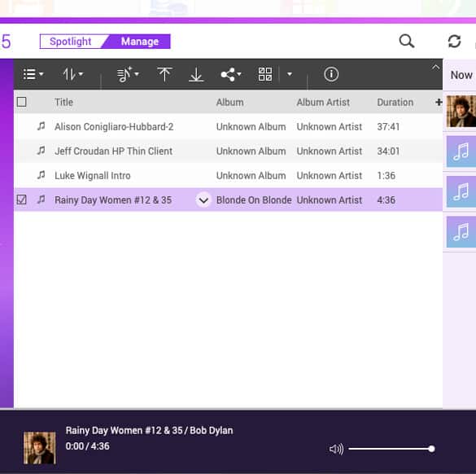Viewport: 476px width, 474px height.
Task: Click the upload arrow icon in toolbar
Action: (164, 74)
